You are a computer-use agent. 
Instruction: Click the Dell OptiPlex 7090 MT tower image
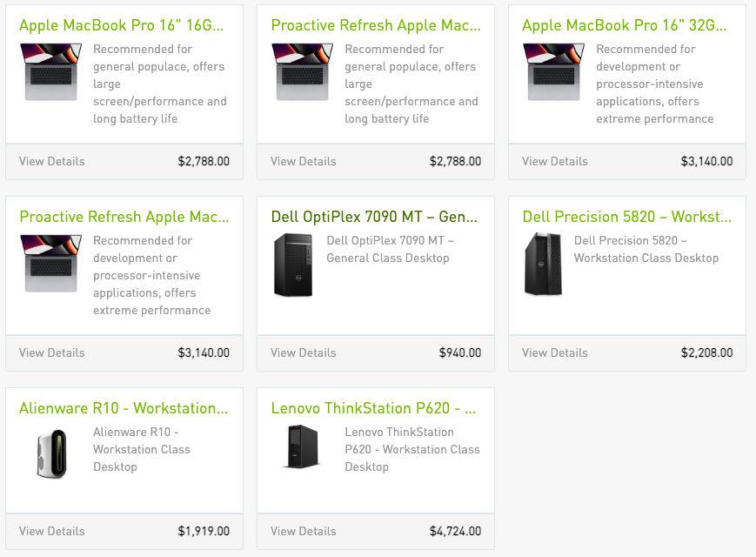pos(292,265)
